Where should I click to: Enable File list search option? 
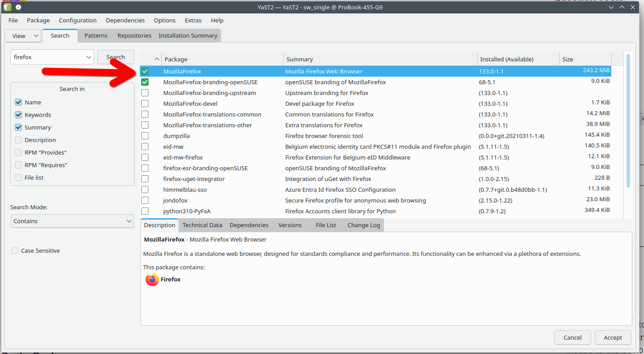18,177
